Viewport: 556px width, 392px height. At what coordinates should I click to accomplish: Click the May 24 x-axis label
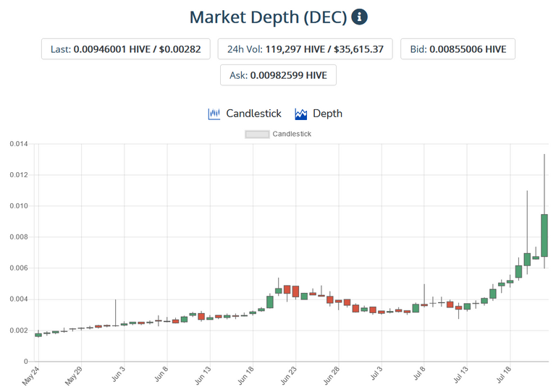[31, 375]
